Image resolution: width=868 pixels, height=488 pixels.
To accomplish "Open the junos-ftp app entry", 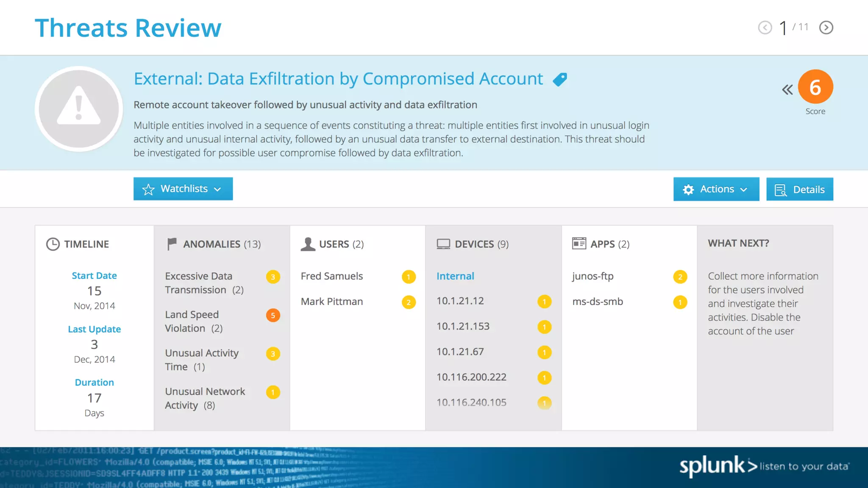I will click(593, 276).
